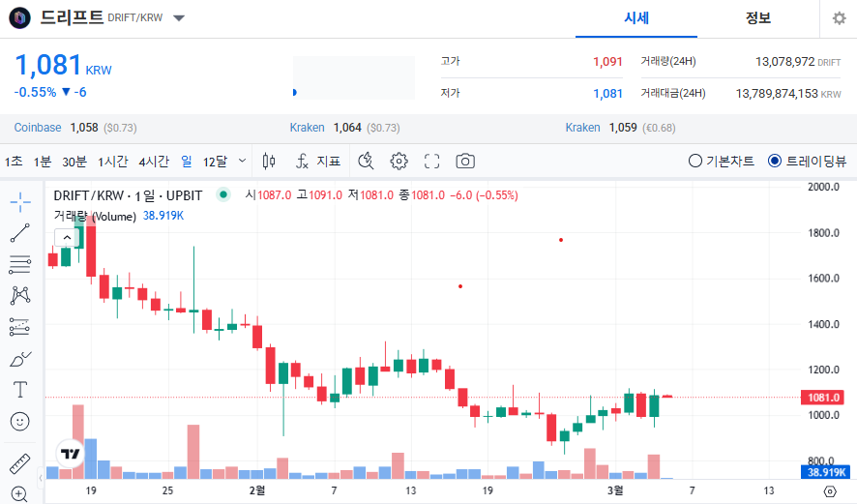Switch to the 정보 tab
This screenshot has width=857, height=504.
pos(758,18)
